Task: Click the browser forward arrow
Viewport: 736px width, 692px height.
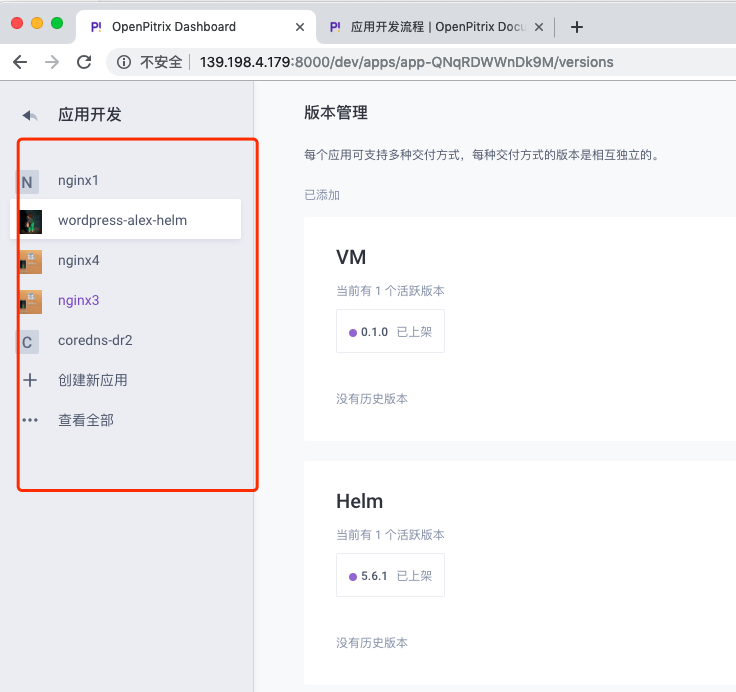Action: point(52,62)
